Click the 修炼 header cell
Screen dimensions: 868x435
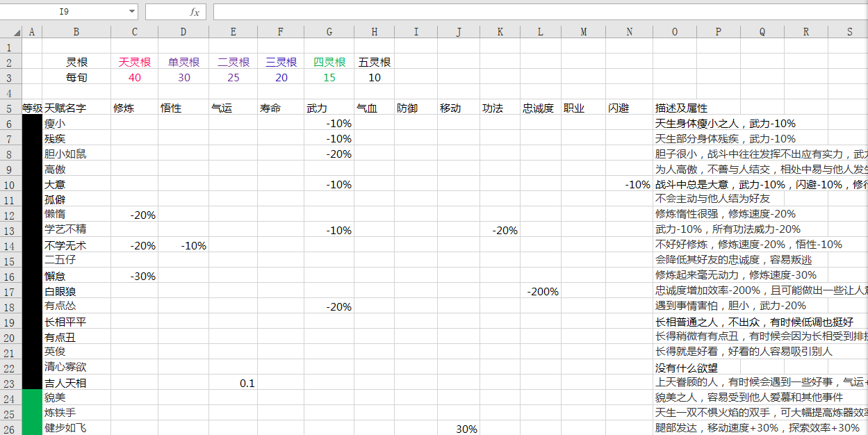135,108
